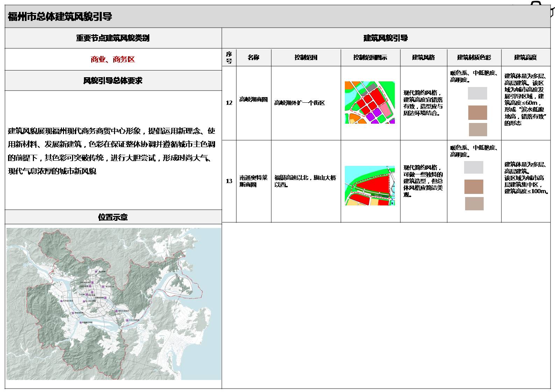Select the 控制范围图示 column header
Screen dimensions: 555x392
point(370,57)
